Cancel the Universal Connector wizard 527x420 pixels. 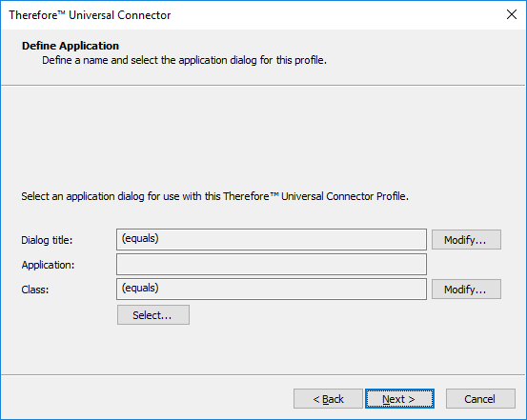tap(480, 399)
